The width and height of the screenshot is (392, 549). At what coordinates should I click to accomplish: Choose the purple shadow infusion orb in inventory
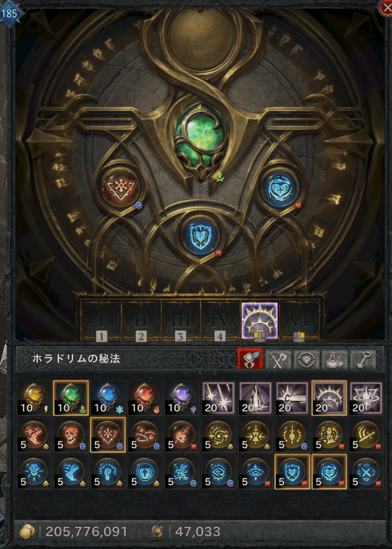click(181, 398)
